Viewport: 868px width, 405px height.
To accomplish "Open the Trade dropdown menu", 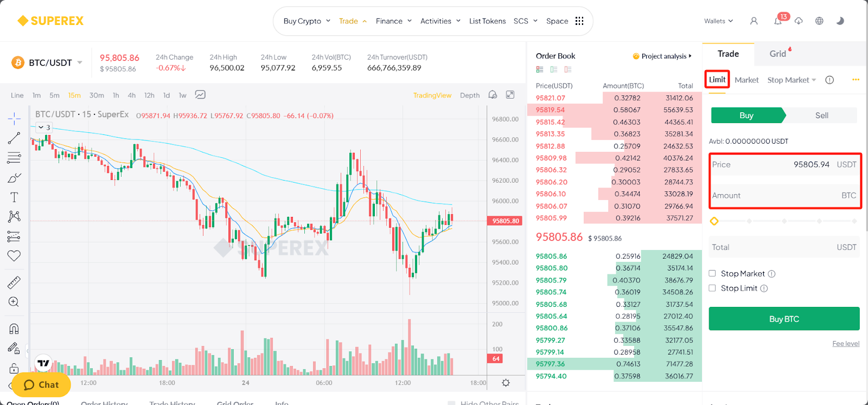I will (353, 21).
